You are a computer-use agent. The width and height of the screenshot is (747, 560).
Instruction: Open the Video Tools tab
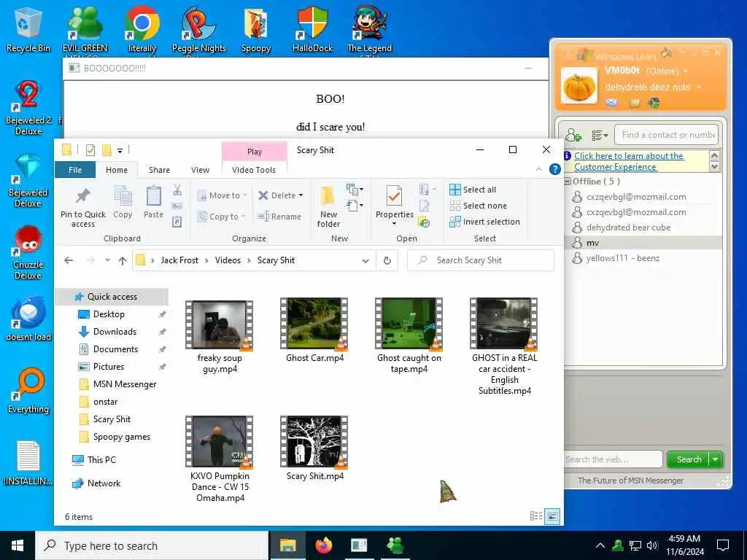point(254,170)
